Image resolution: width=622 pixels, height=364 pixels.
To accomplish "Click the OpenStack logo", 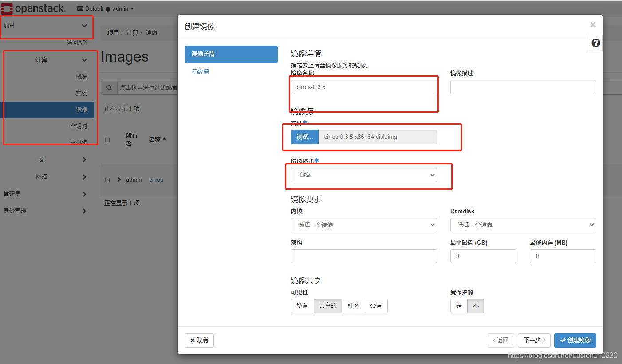I will [33, 8].
